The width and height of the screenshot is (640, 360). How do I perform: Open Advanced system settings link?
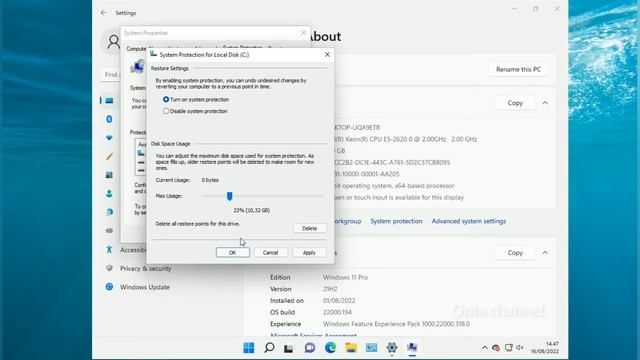pyautogui.click(x=469, y=221)
